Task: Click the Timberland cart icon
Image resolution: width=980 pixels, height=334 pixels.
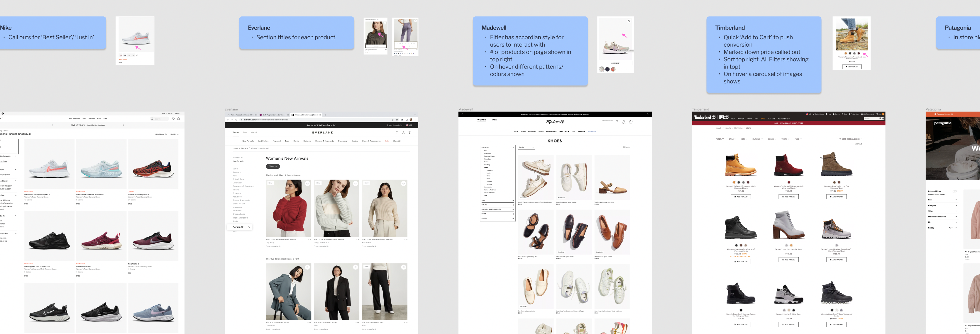Action: 878,114
